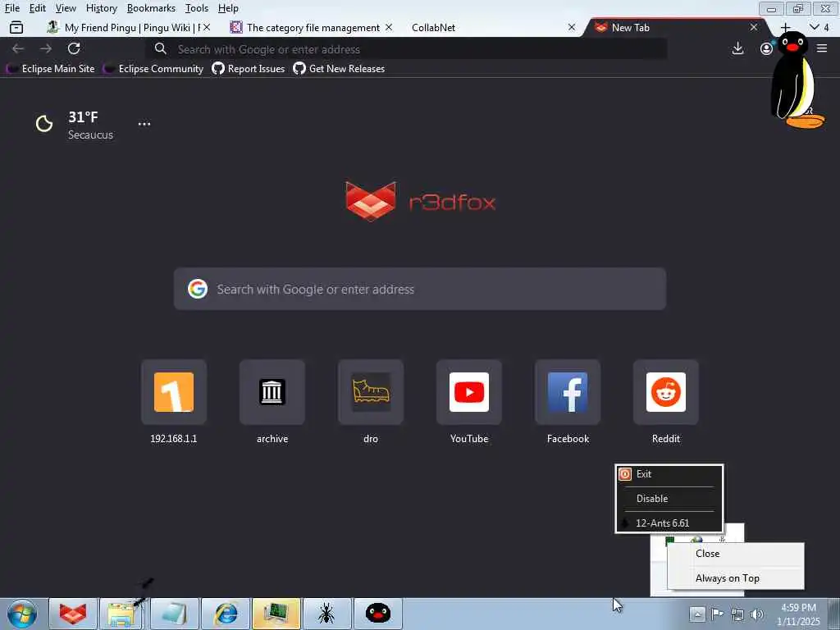
Task: Select Exit in the 12-Ants menu
Action: [x=669, y=474]
